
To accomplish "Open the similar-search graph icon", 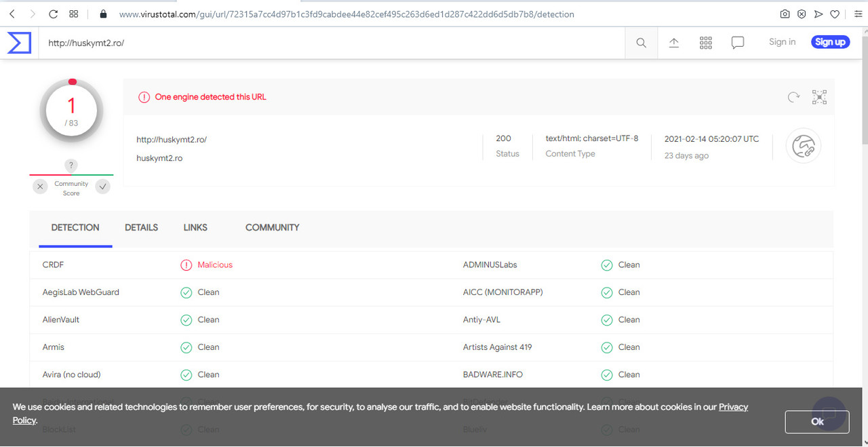I will pyautogui.click(x=819, y=97).
